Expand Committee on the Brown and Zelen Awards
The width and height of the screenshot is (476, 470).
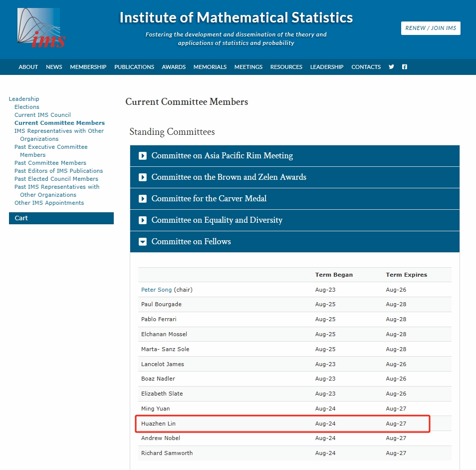[x=229, y=177]
